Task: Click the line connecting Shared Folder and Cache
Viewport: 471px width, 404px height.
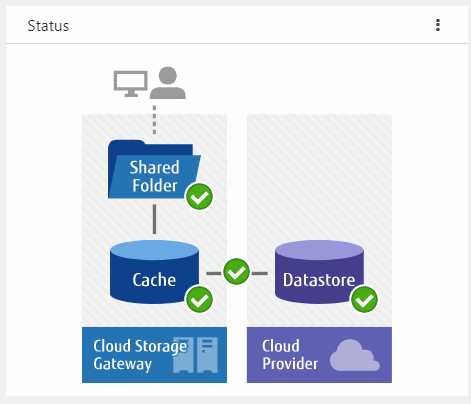Action: click(x=154, y=219)
